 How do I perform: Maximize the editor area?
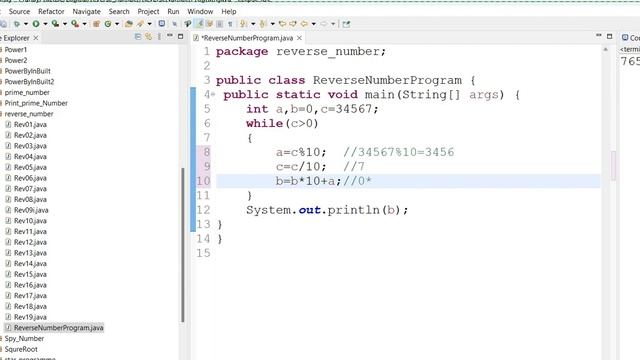click(x=609, y=36)
